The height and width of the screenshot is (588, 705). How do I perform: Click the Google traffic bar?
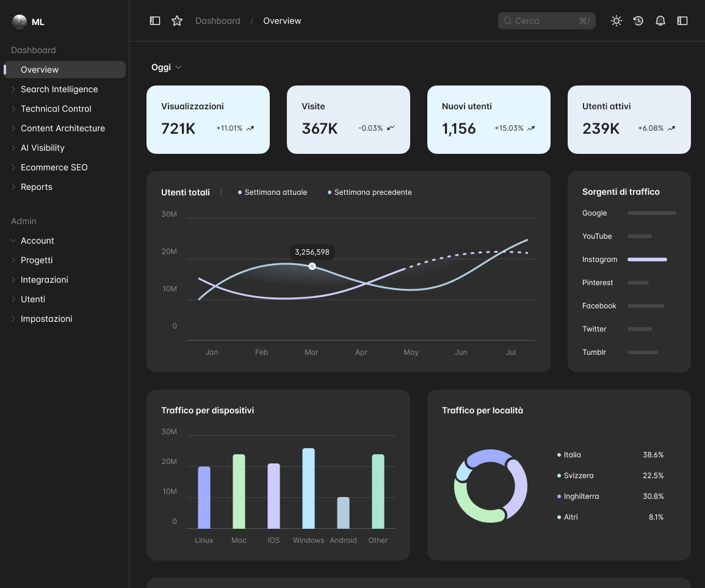(x=651, y=213)
